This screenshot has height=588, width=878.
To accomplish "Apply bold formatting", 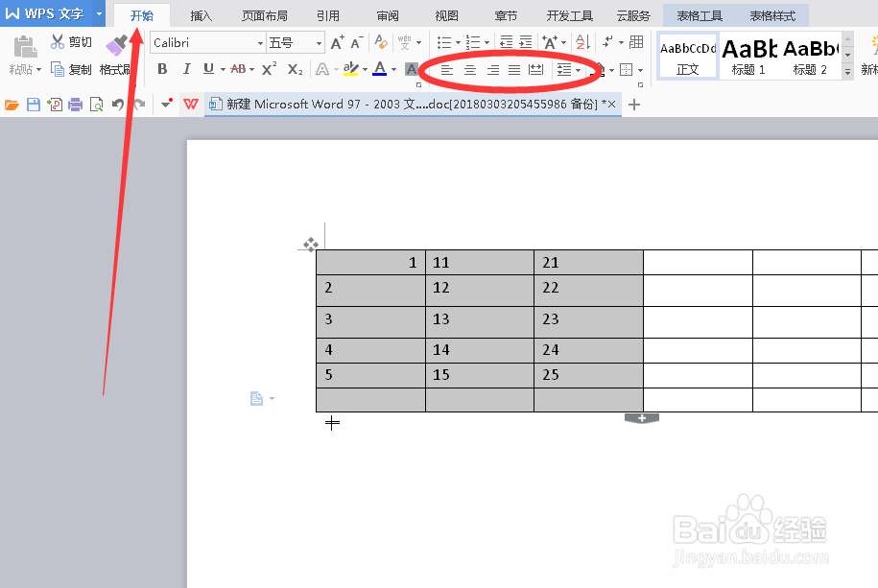I will [x=162, y=69].
